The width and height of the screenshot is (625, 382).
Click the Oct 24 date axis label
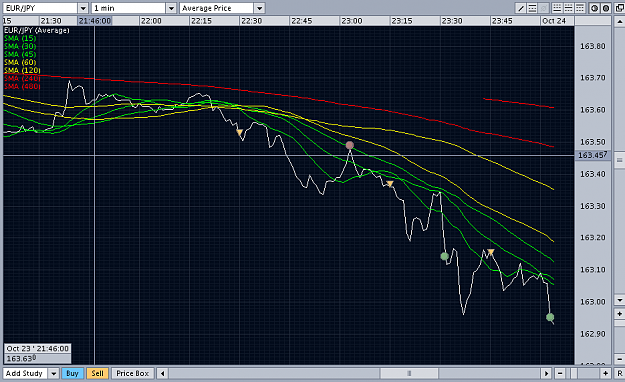(554, 21)
